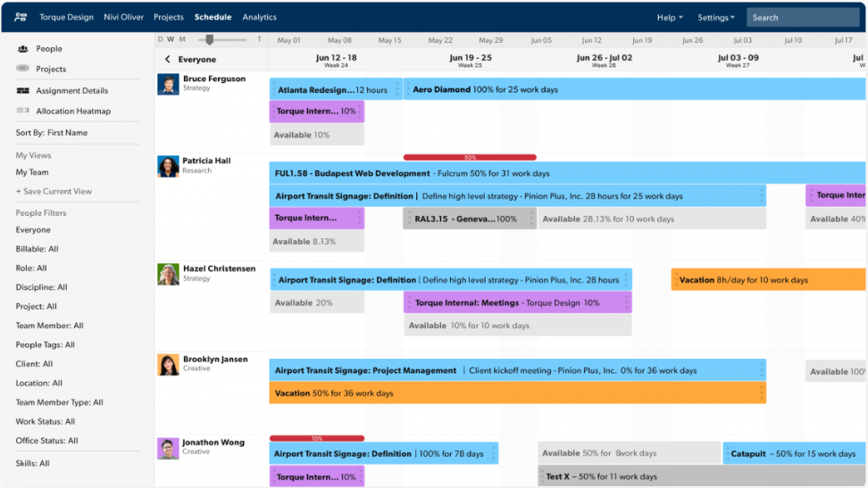
Task: Select the day (D) zoom level
Action: (x=161, y=39)
